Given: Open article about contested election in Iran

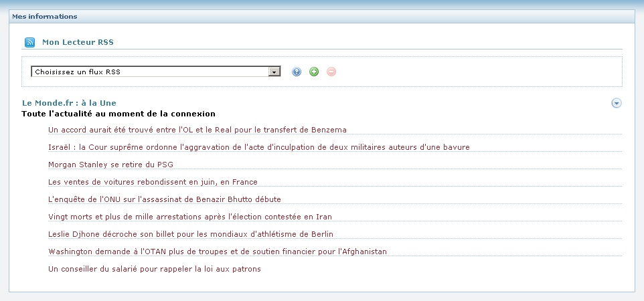Looking at the screenshot, I should (190, 217).
